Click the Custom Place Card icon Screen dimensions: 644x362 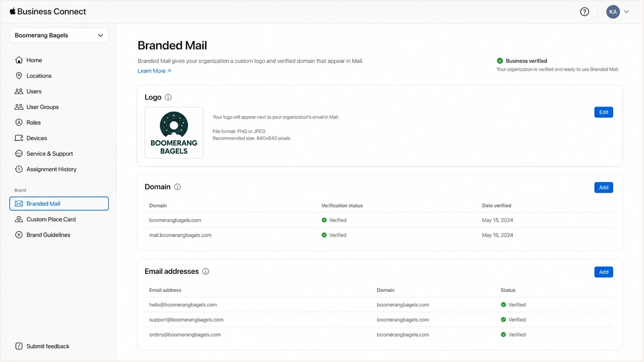click(19, 219)
